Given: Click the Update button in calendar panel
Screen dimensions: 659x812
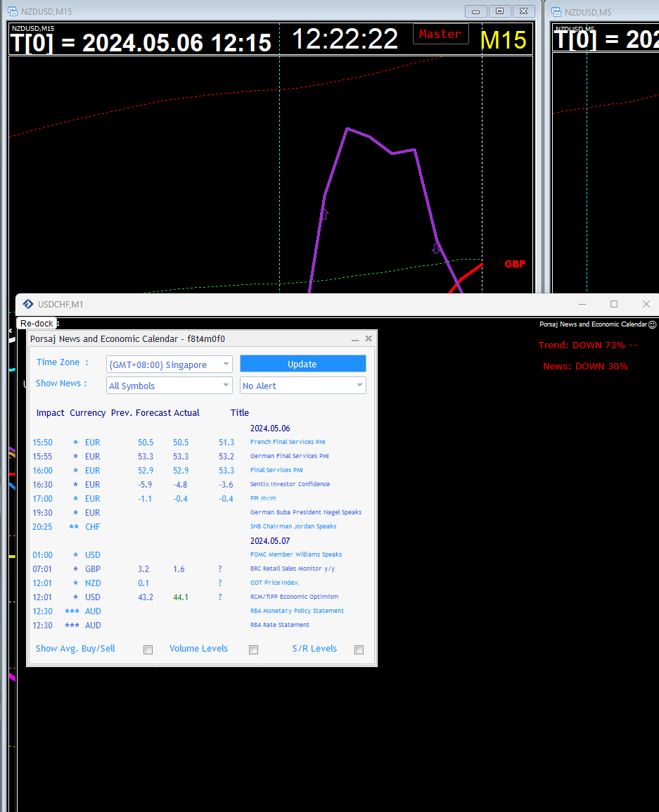Looking at the screenshot, I should coord(303,364).
